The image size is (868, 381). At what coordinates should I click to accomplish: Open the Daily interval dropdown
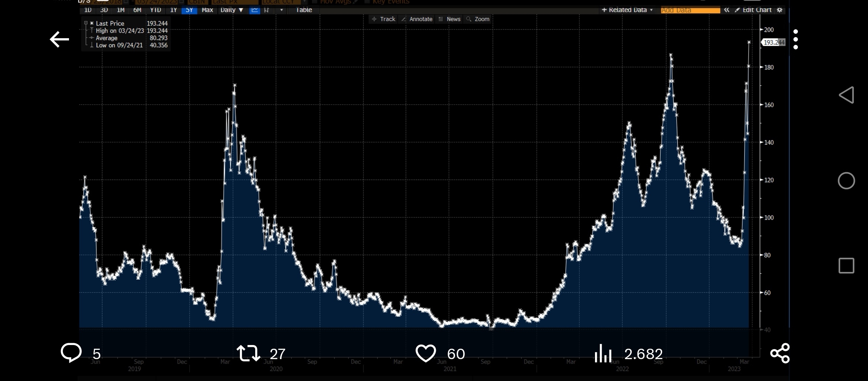pos(231,10)
